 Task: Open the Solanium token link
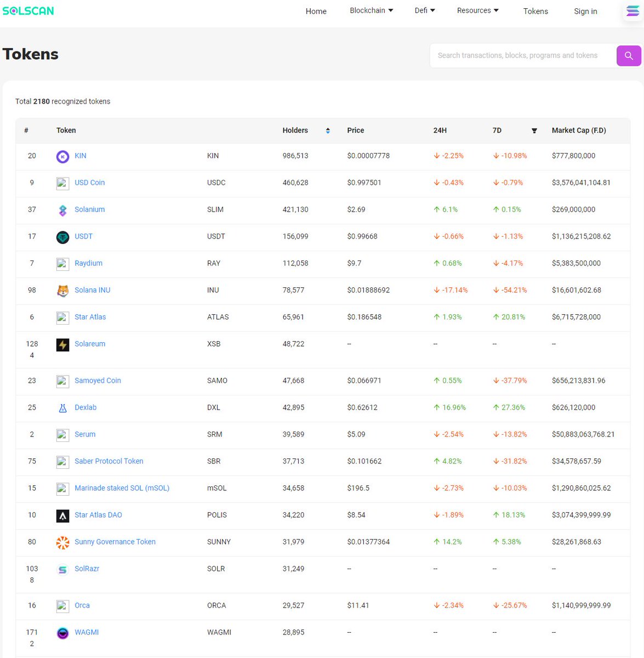[x=89, y=209]
